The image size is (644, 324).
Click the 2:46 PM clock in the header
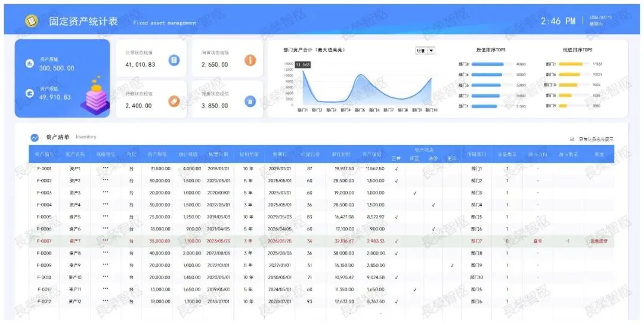[558, 21]
